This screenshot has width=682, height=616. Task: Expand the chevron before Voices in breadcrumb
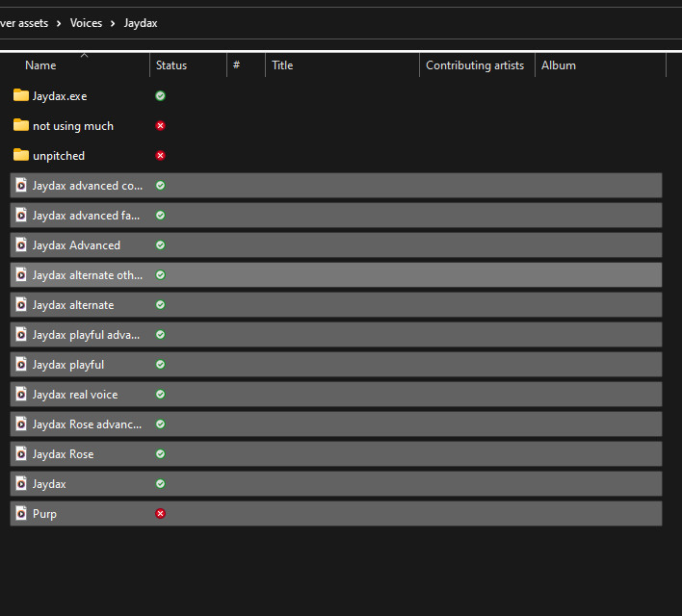[59, 23]
